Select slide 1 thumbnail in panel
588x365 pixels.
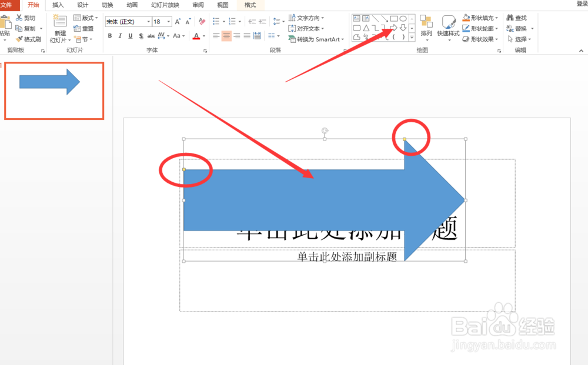(x=54, y=91)
